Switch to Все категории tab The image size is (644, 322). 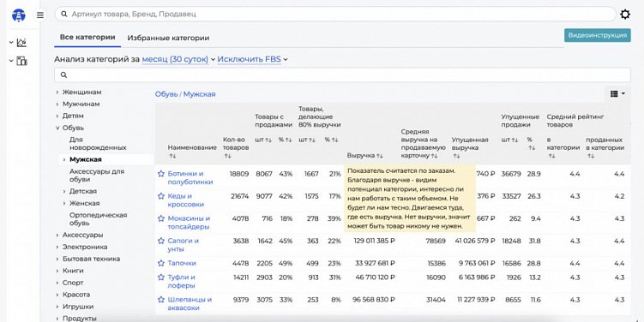87,38
